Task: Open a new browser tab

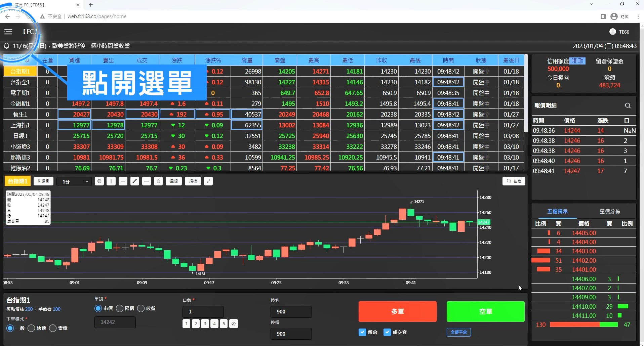Action: pos(91,5)
